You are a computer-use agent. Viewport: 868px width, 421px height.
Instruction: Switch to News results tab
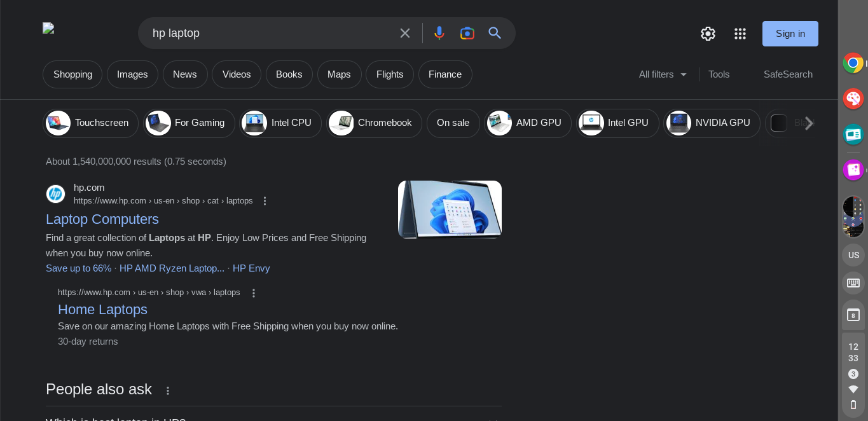click(x=185, y=74)
